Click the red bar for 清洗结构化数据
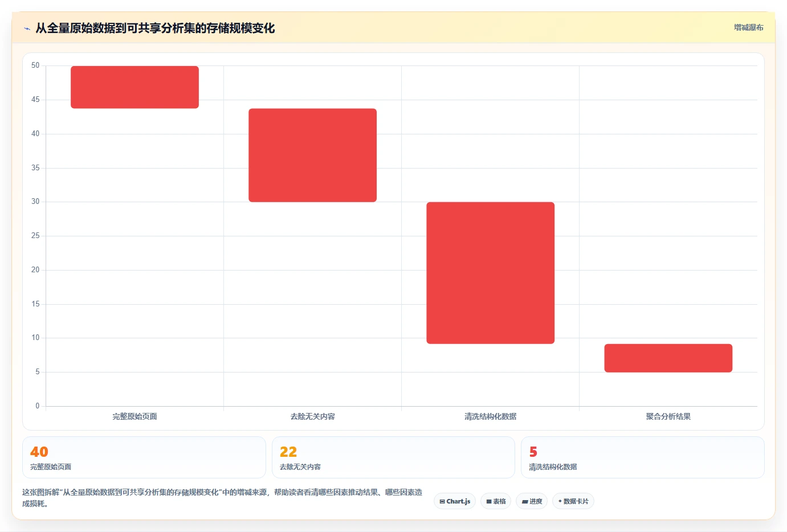 490,273
